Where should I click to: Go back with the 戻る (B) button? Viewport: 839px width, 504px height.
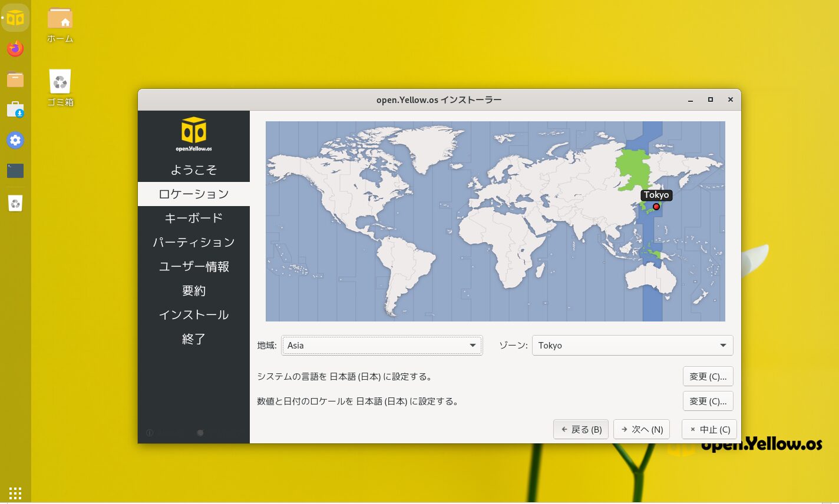tap(581, 430)
